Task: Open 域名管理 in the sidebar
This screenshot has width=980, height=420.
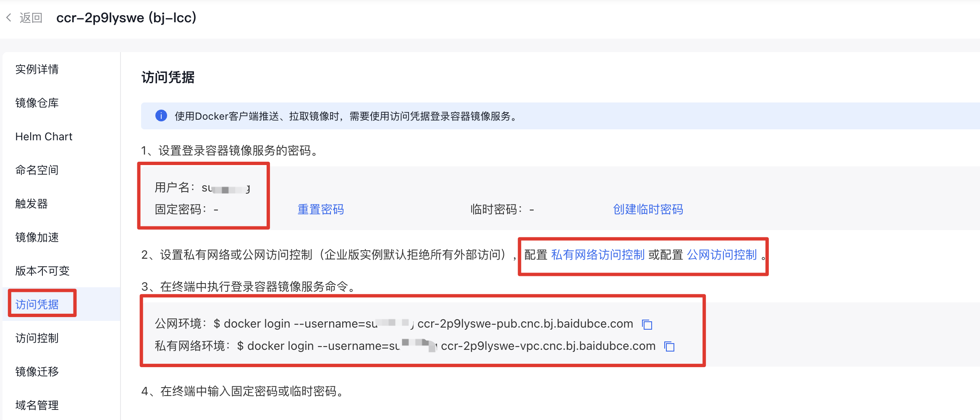Action: click(x=37, y=405)
